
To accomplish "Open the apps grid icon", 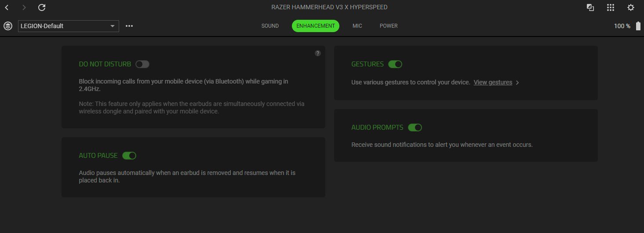I will click(x=611, y=7).
